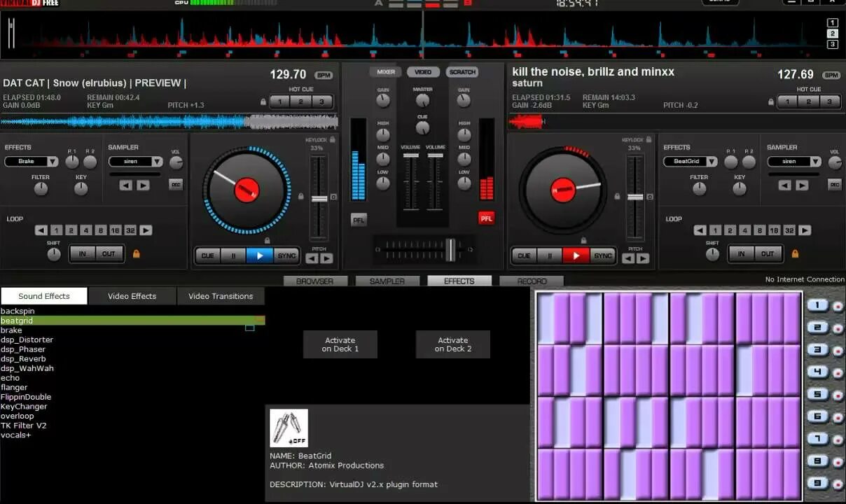Select the backspin effect
This screenshot has height=504, width=846.
tap(18, 311)
